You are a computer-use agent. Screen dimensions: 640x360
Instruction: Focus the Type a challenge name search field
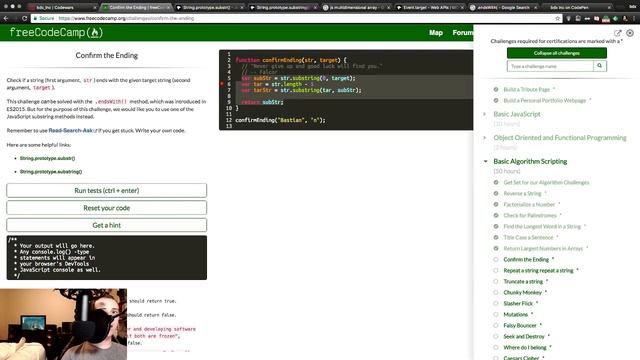550,66
